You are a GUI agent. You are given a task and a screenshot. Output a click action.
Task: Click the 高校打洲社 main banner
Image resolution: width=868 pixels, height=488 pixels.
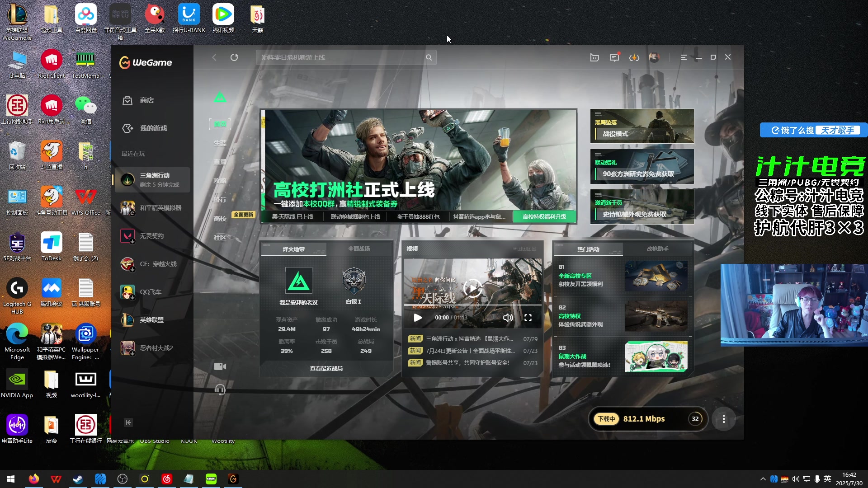click(x=419, y=160)
